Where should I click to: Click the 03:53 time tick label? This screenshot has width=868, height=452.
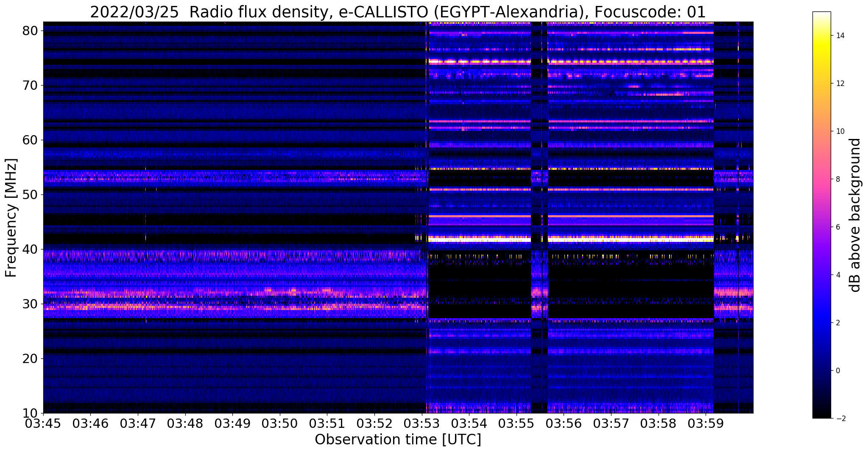pyautogui.click(x=421, y=424)
